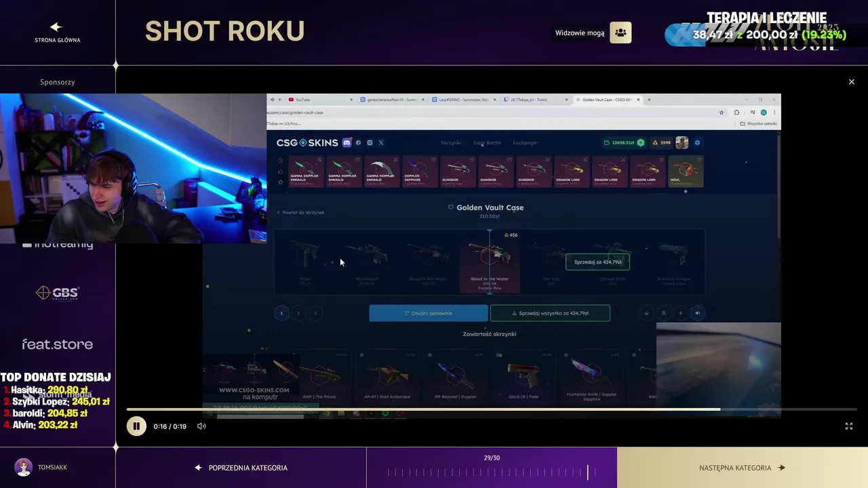The height and width of the screenshot is (488, 868).
Task: Select case count hexagon 2
Action: (298, 313)
